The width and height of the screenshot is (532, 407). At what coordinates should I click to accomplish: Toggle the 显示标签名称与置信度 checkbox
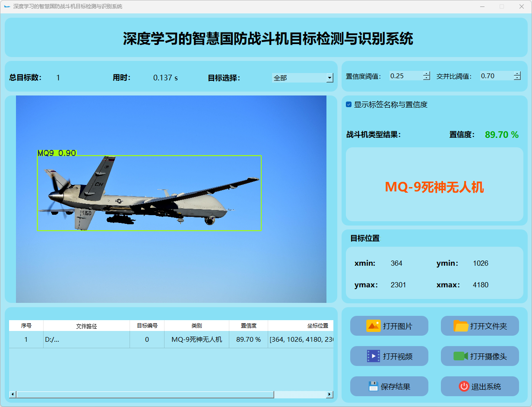[349, 105]
